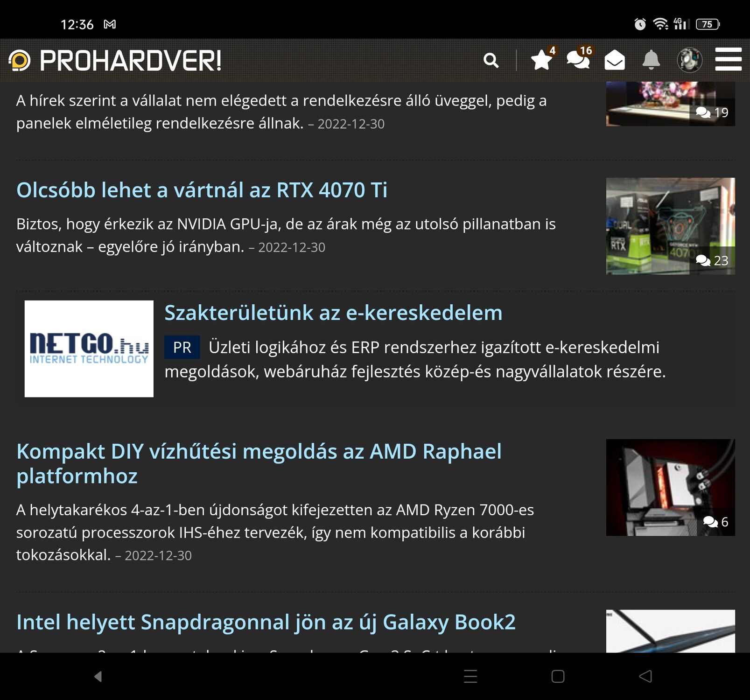The image size is (750, 700).
Task: Open user profile avatar
Action: [x=689, y=60]
